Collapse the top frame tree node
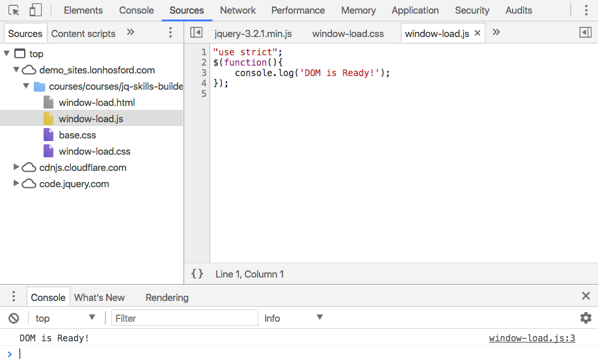The height and width of the screenshot is (364, 598). pos(7,53)
